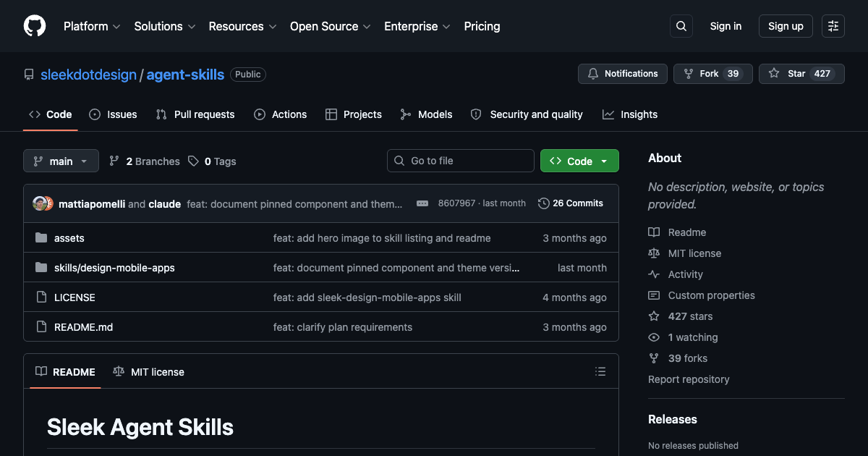Click the clock icon beside 26 Commits
This screenshot has width=868, height=456.
[544, 203]
